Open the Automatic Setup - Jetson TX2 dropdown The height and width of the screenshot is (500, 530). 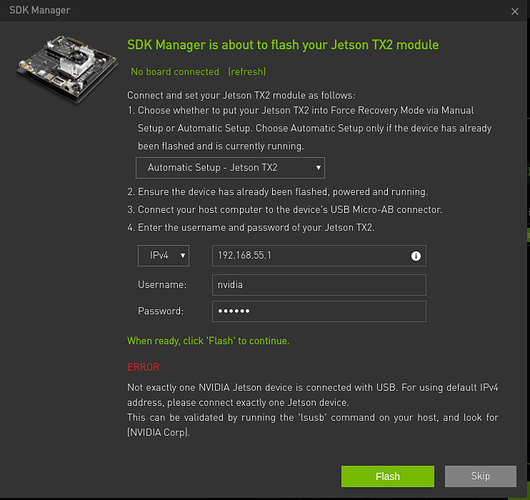(230, 168)
